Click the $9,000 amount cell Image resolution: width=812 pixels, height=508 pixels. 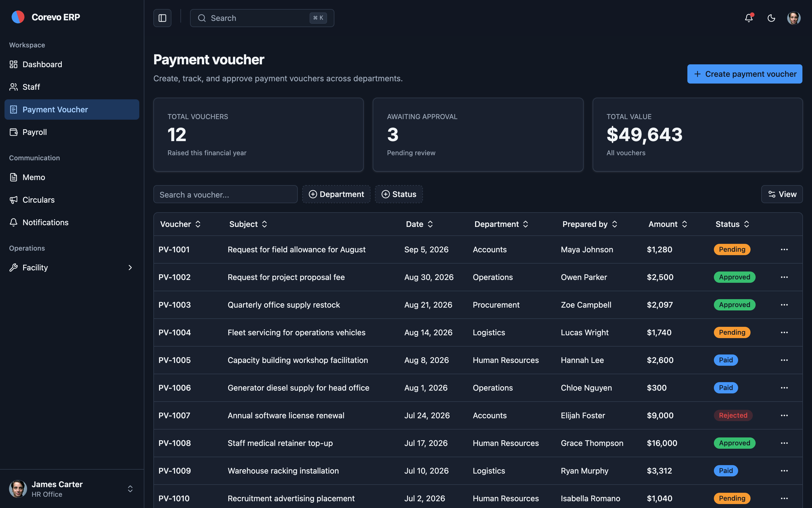(x=660, y=416)
